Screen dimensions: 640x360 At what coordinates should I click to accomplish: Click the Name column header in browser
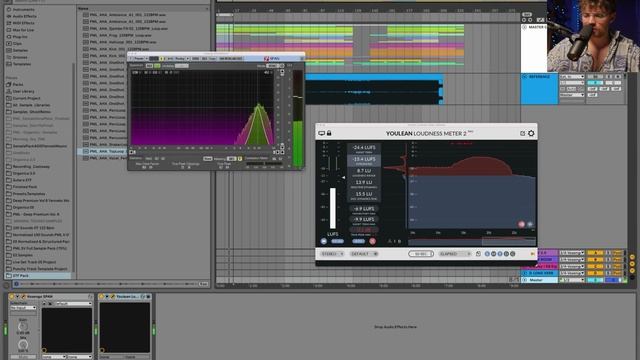point(143,8)
